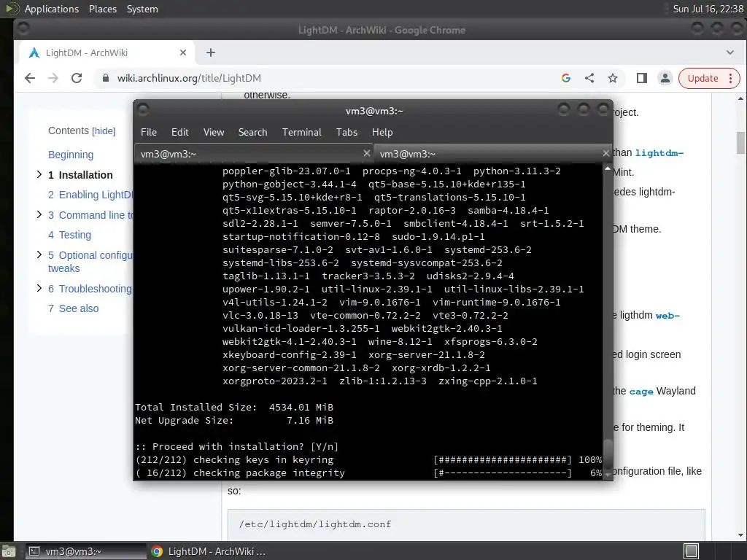This screenshot has height=560, width=747.
Task: Expand the Troubleshooting section chevron
Action: (39, 288)
